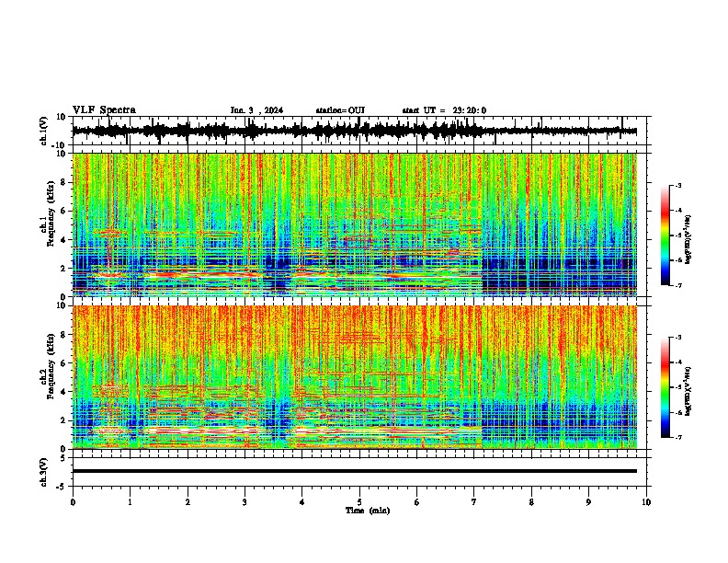Viewport: 728px width, 563px height.
Task: Click inside the ch.2 spectrogram panel
Action: [x=354, y=377]
